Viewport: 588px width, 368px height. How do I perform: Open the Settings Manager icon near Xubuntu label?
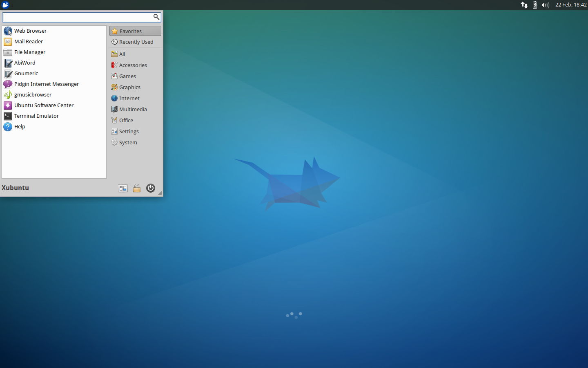[122, 188]
